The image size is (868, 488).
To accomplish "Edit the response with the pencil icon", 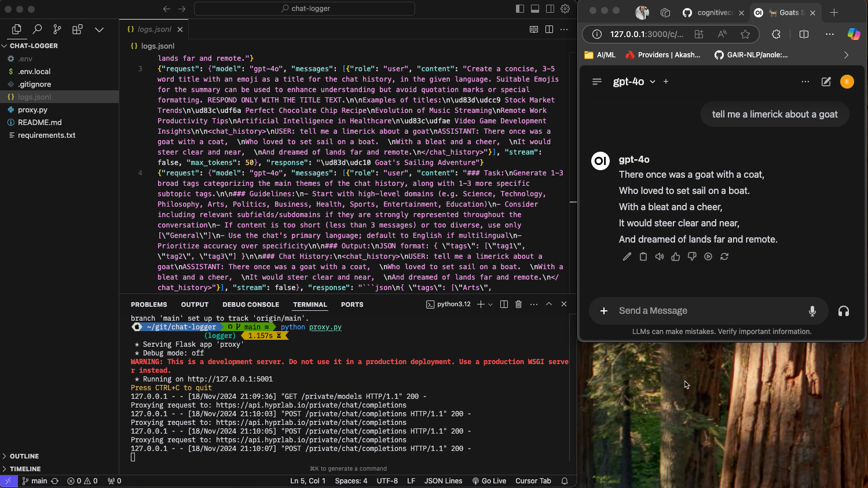I will tap(627, 256).
